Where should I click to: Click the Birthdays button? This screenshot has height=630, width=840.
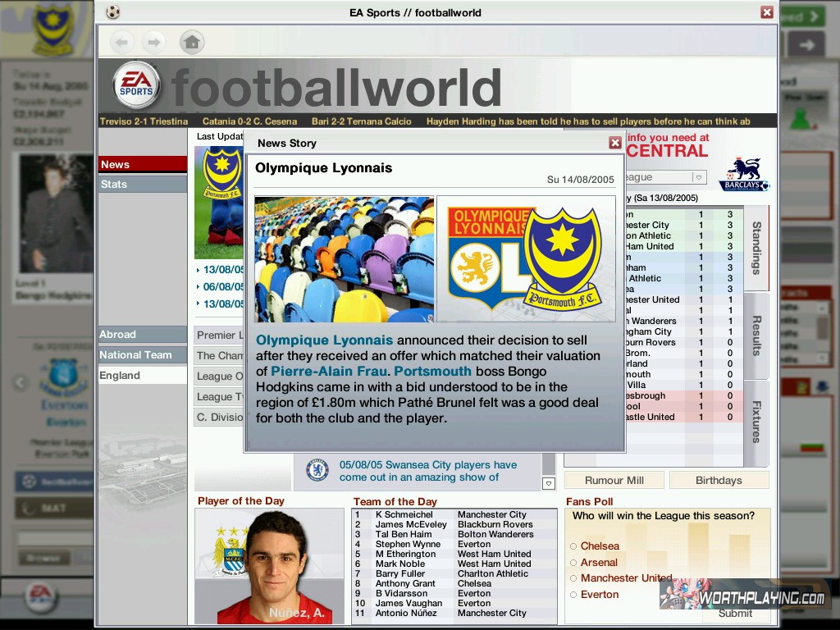pyautogui.click(x=719, y=481)
